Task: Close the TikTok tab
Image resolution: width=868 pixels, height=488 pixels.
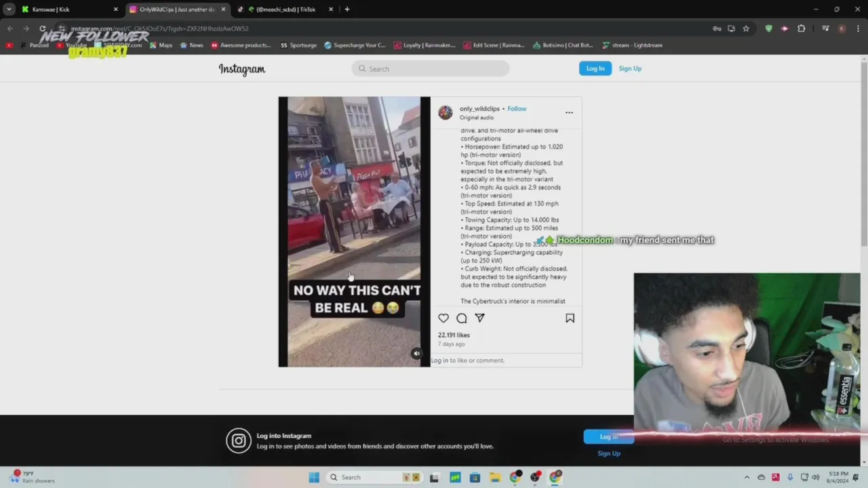Action: click(x=331, y=9)
